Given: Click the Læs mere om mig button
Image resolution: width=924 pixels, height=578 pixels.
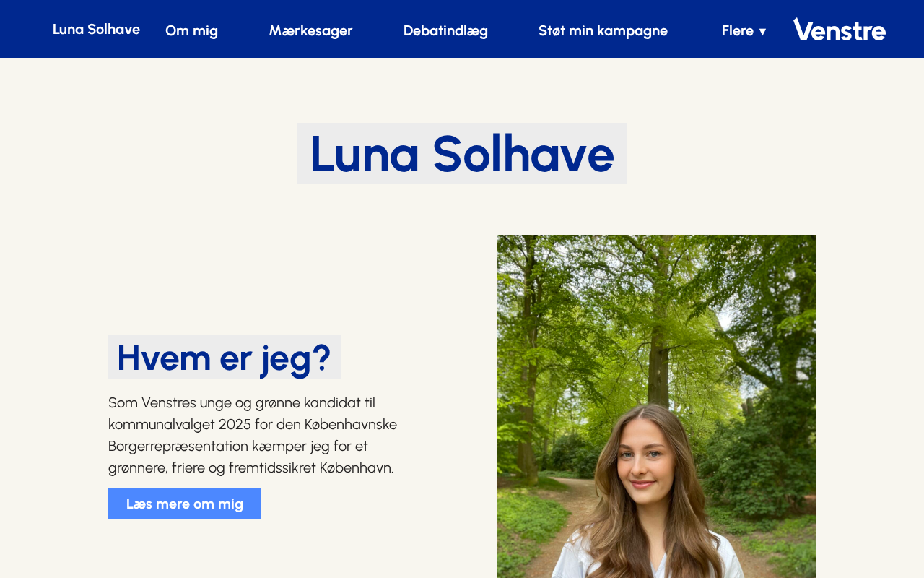Looking at the screenshot, I should click(185, 504).
